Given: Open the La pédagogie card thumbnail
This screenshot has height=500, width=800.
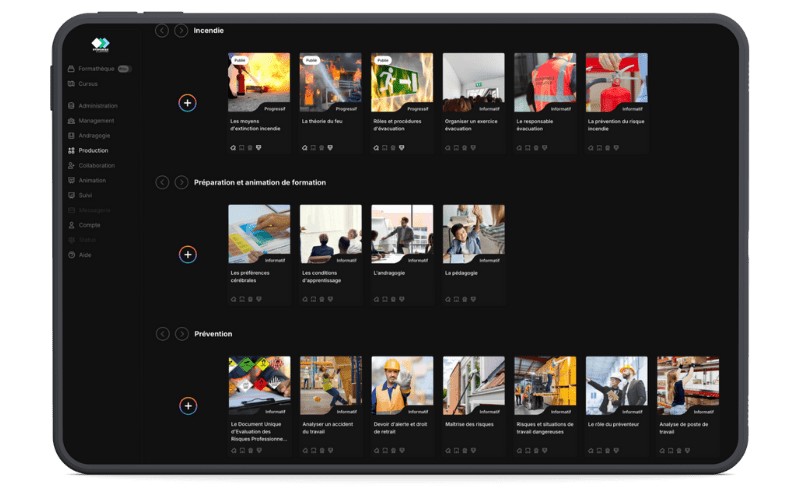Looking at the screenshot, I should click(x=473, y=234).
